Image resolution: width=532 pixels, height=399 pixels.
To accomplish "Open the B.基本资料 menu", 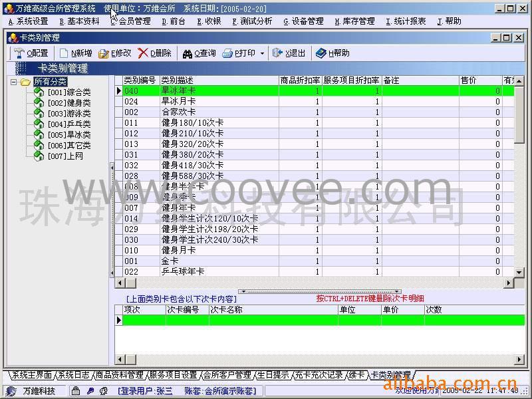I will tap(79, 21).
